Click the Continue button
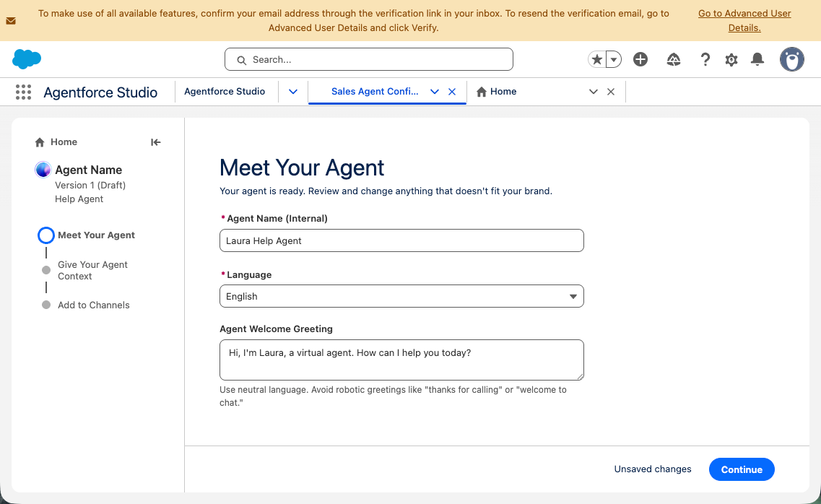821x504 pixels. coord(742,469)
